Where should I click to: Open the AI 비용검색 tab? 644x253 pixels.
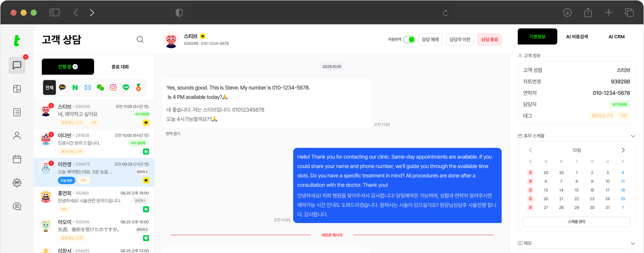(x=577, y=36)
